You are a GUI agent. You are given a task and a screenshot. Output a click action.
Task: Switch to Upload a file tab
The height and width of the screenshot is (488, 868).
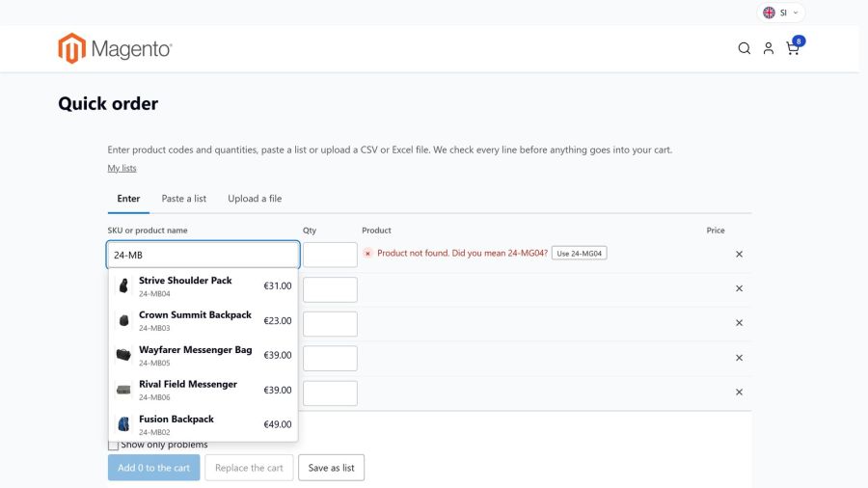pos(255,199)
